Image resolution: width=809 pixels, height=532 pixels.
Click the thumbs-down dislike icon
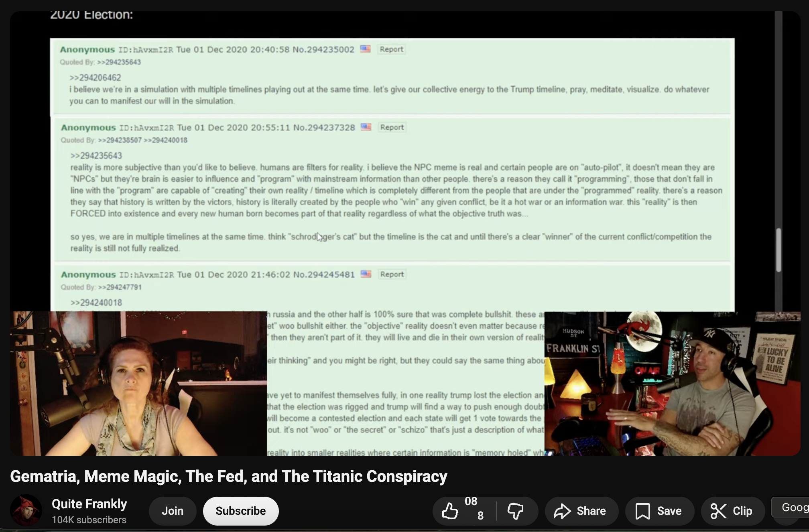coord(515,511)
